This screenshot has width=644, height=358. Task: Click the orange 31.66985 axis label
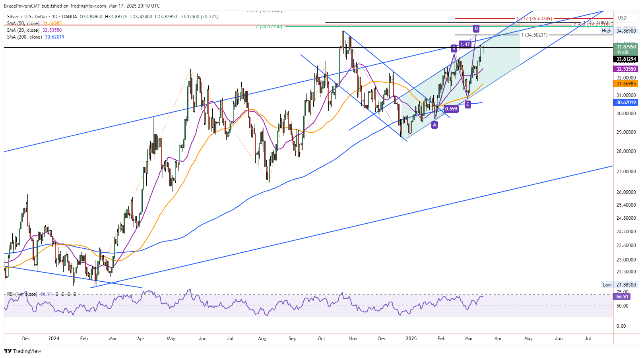pos(626,84)
